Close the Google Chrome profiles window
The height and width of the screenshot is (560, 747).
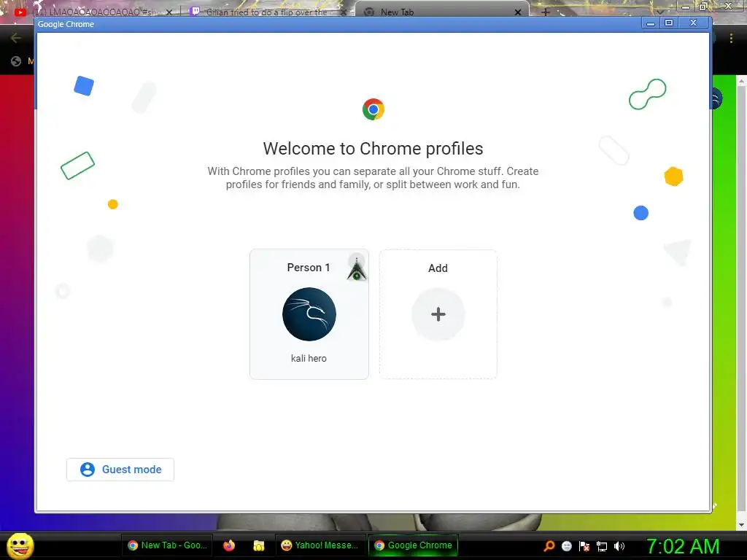click(x=694, y=23)
